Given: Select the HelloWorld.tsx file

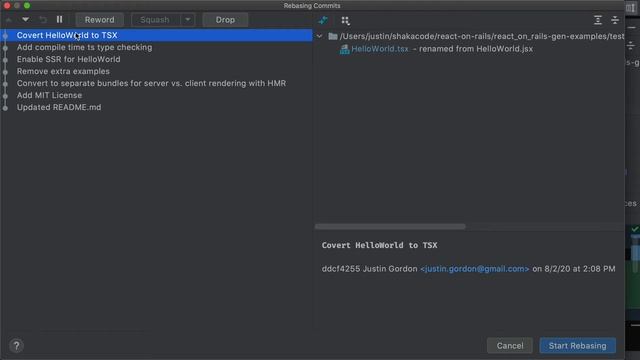Looking at the screenshot, I should point(380,49).
